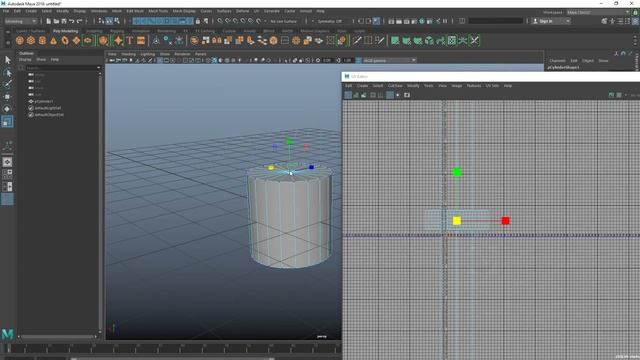Pick the Rotate tool in the toolbox

[x=7, y=109]
